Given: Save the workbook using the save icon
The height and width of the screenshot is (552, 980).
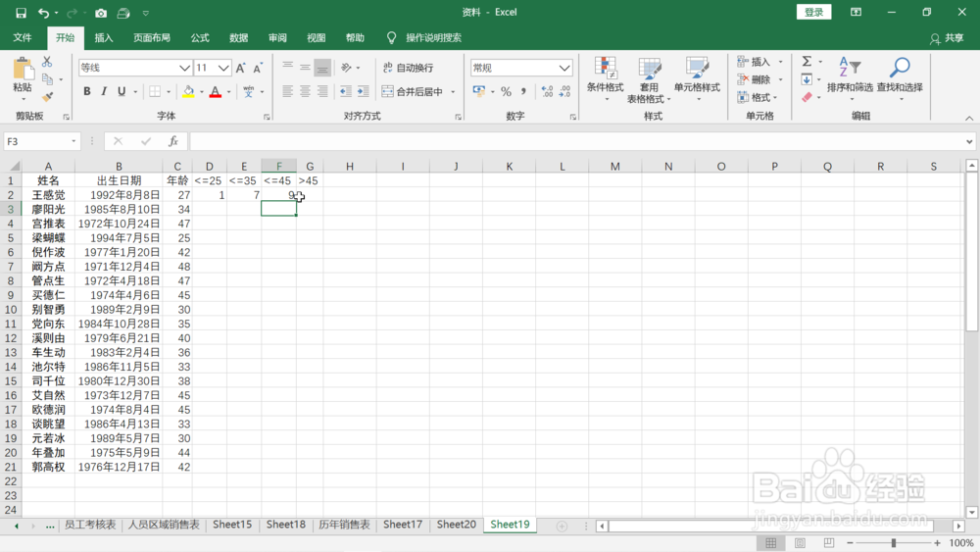Looking at the screenshot, I should click(21, 13).
